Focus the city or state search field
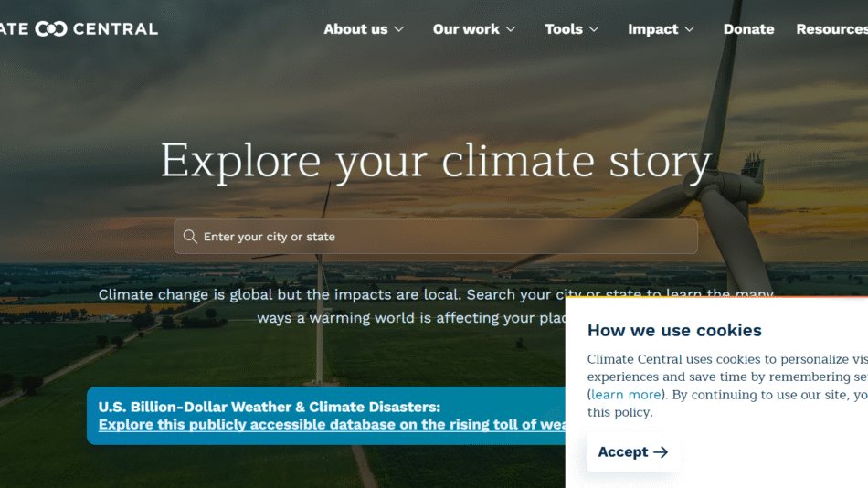The width and height of the screenshot is (868, 488). 436,237
